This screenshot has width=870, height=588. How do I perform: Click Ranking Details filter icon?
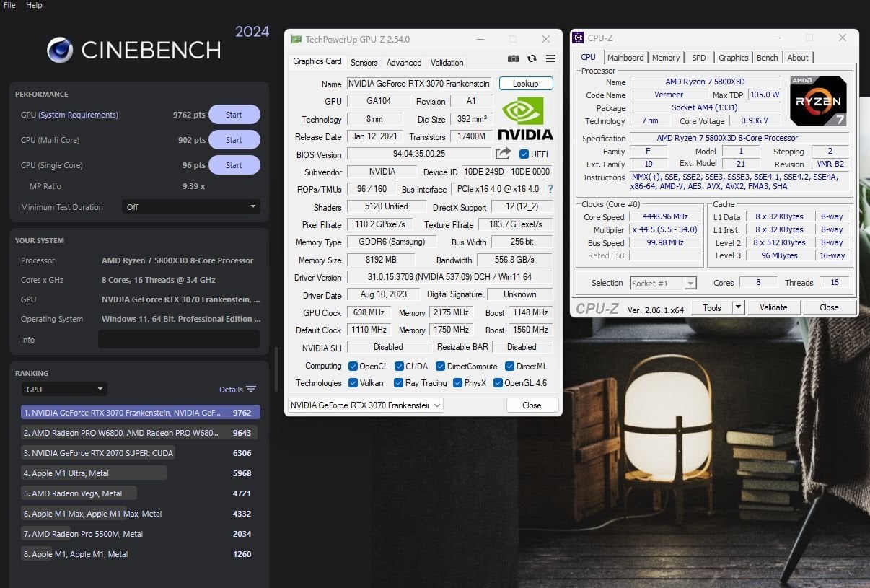coord(251,389)
